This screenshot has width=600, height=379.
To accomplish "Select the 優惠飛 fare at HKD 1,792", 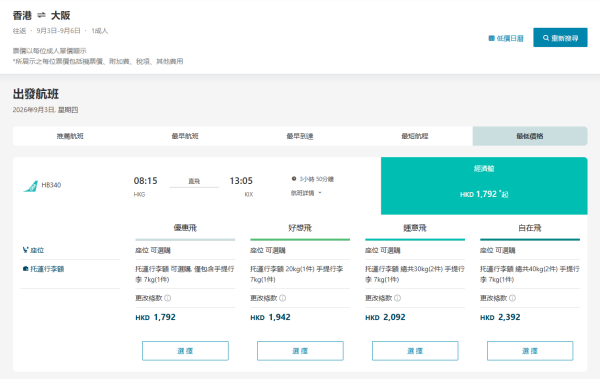I will click(x=185, y=351).
